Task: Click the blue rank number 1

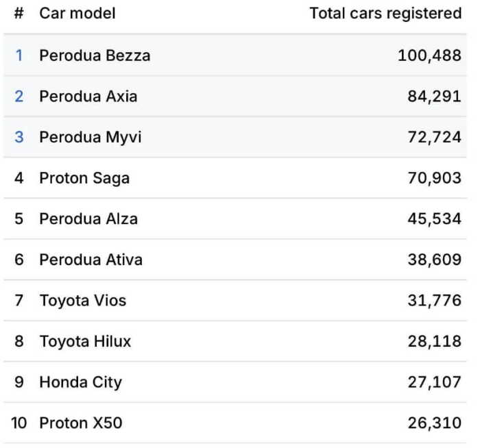Action: tap(19, 55)
